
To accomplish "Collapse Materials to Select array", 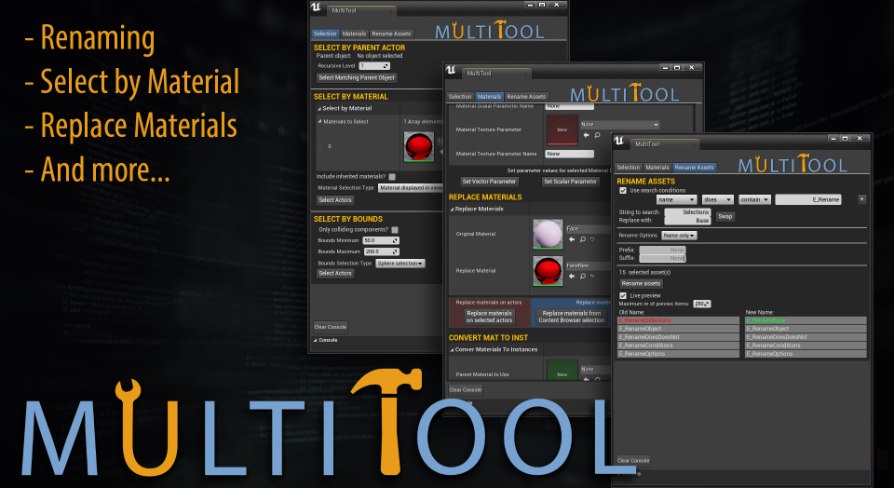I will 319,121.
